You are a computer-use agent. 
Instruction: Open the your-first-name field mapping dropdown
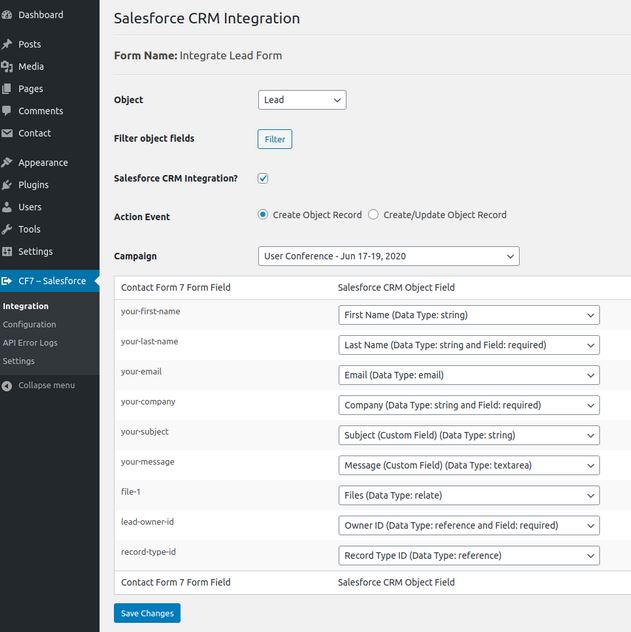pyautogui.click(x=469, y=315)
